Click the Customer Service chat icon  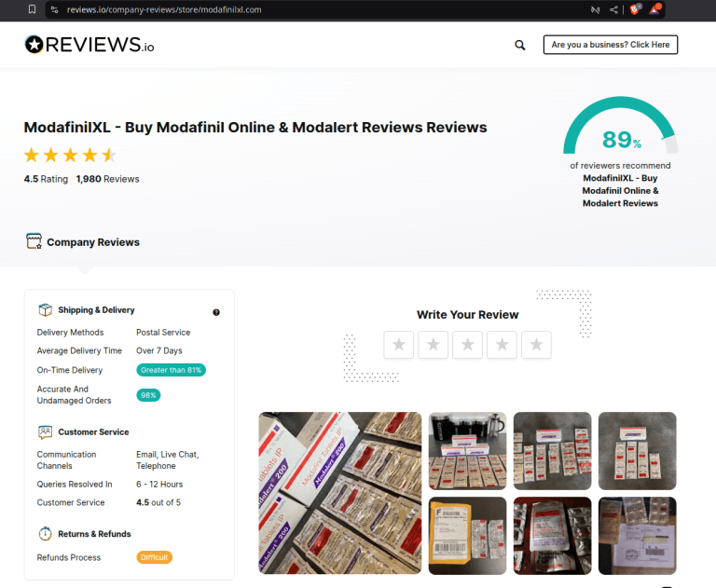tap(45, 431)
